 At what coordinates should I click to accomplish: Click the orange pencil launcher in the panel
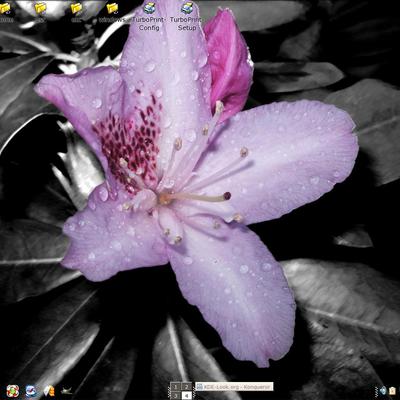click(49, 391)
